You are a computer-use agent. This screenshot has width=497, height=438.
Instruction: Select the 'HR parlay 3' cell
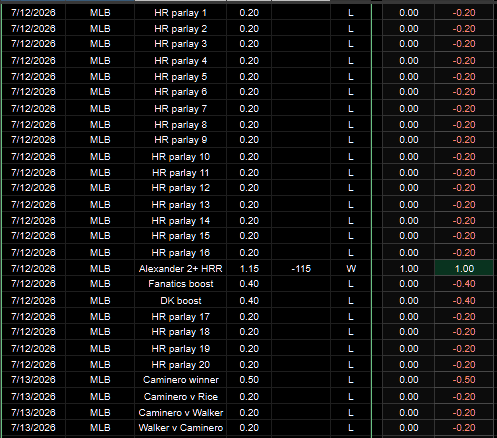tap(180, 44)
